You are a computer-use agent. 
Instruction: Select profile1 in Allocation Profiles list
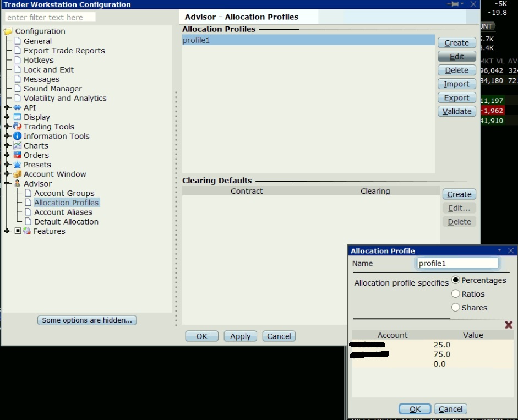308,40
